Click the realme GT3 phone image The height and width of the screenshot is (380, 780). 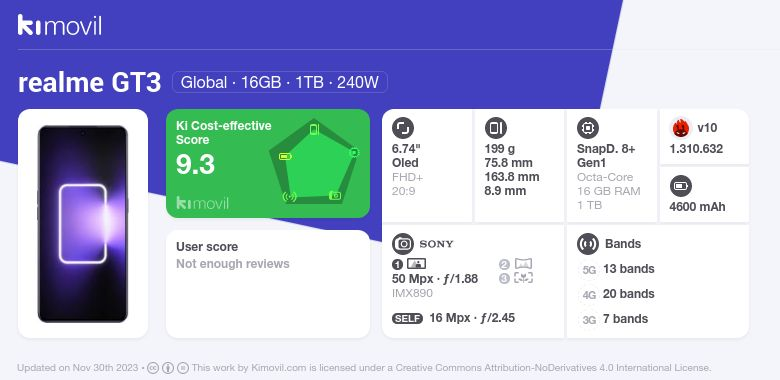pos(83,224)
